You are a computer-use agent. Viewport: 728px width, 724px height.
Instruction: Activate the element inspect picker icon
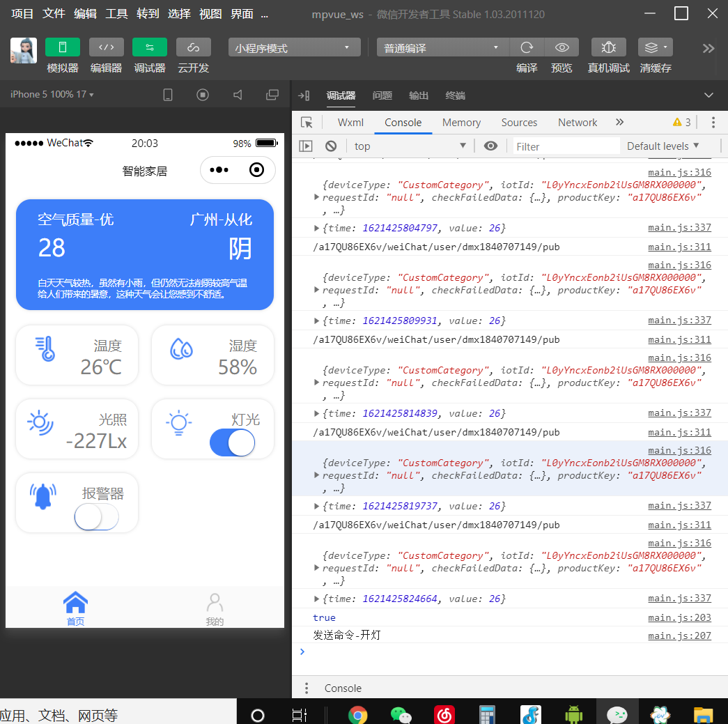coord(307,123)
